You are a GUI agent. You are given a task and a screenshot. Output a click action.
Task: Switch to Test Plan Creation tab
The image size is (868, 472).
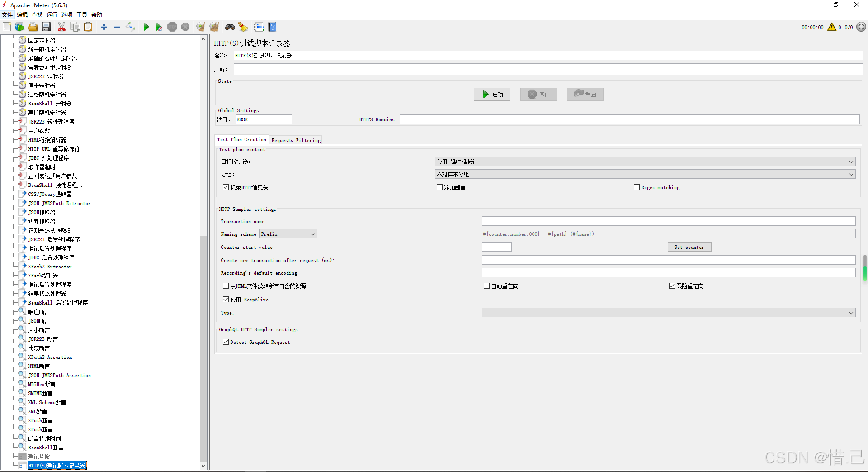[242, 139]
